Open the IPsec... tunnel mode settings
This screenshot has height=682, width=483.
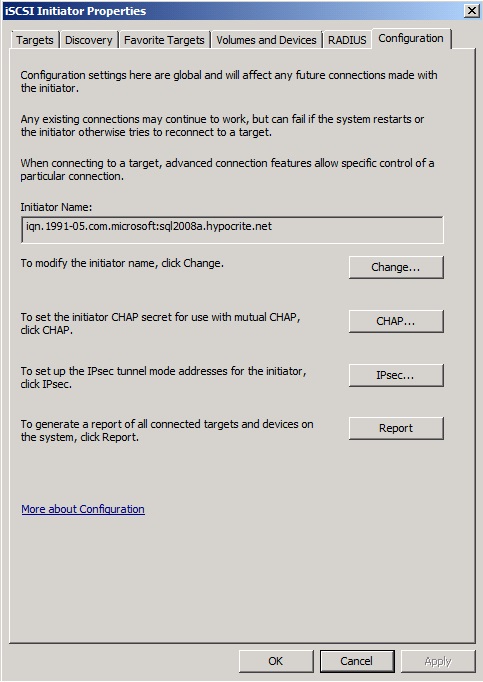(396, 375)
